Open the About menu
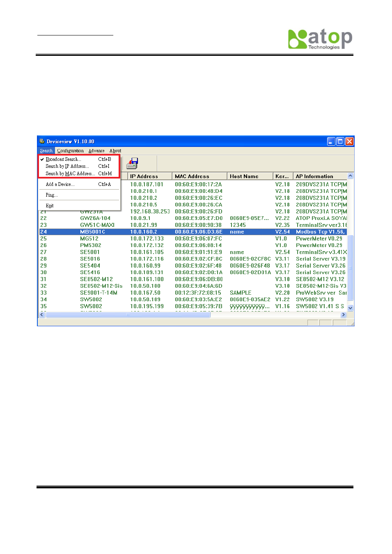Image resolution: width=392 pixels, height=554 pixels. [115, 151]
